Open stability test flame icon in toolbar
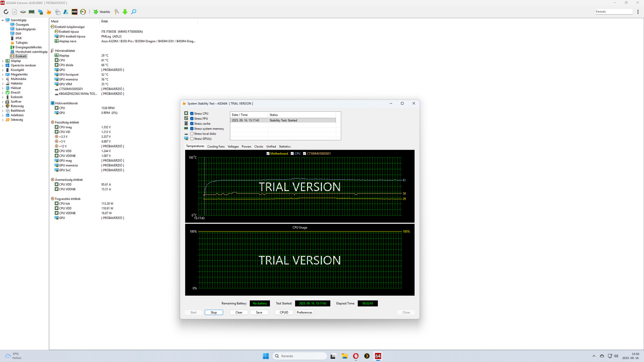The image size is (644, 362). point(49,12)
